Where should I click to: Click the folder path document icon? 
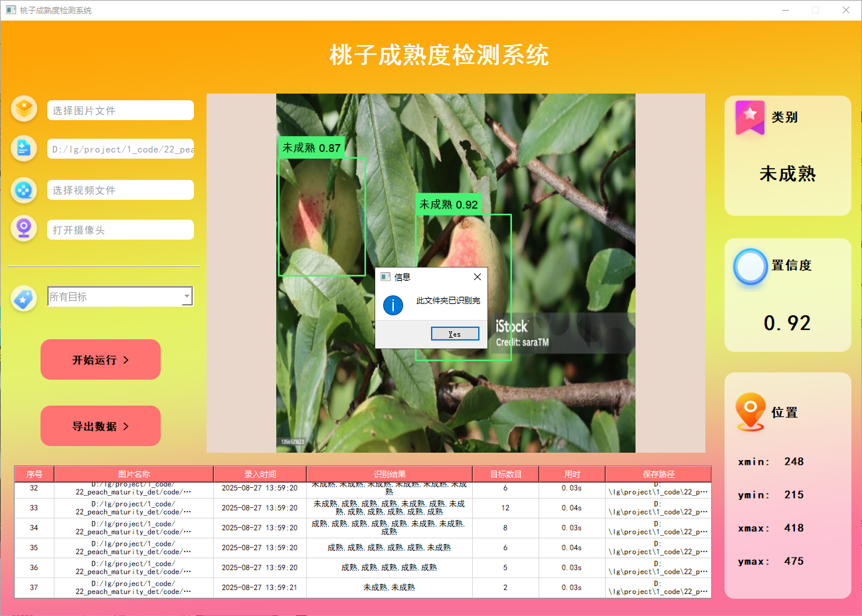click(24, 149)
